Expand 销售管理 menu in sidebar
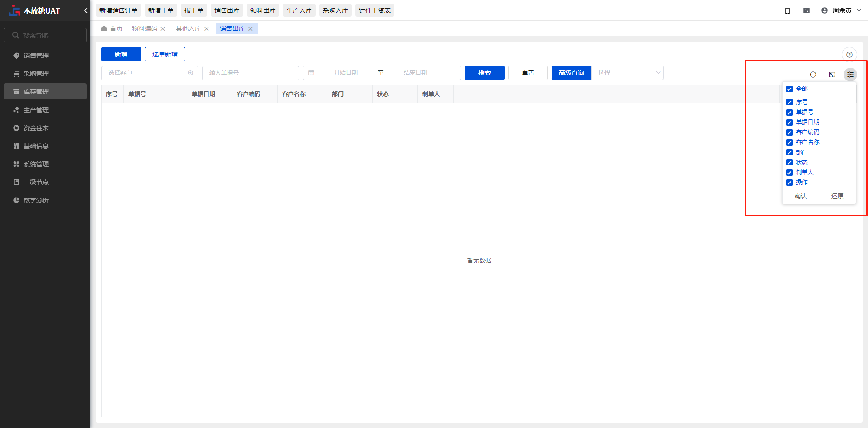Image resolution: width=868 pixels, height=428 pixels. [x=45, y=56]
